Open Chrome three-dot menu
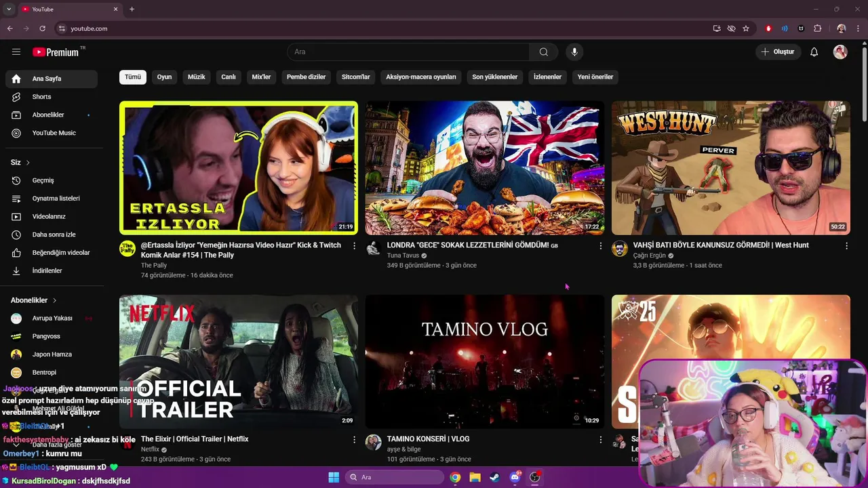 click(x=859, y=28)
